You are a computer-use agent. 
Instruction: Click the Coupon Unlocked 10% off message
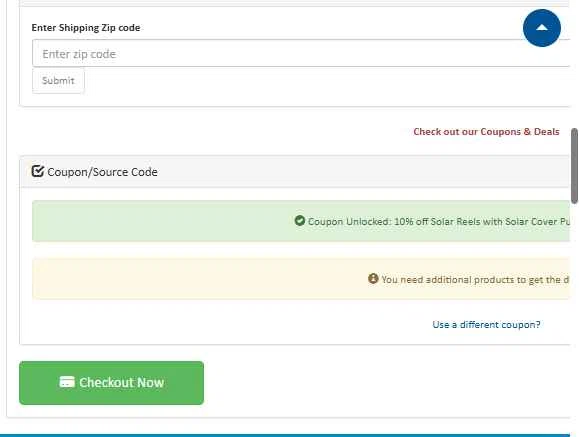click(x=439, y=222)
